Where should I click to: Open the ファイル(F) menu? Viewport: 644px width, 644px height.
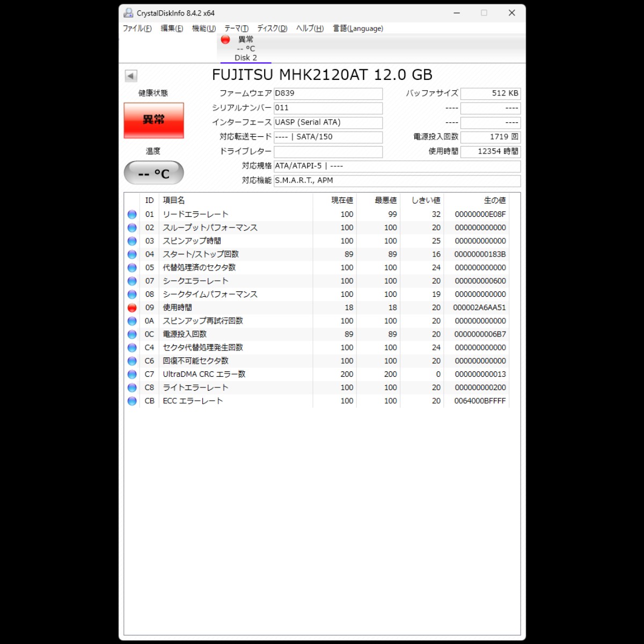click(137, 28)
